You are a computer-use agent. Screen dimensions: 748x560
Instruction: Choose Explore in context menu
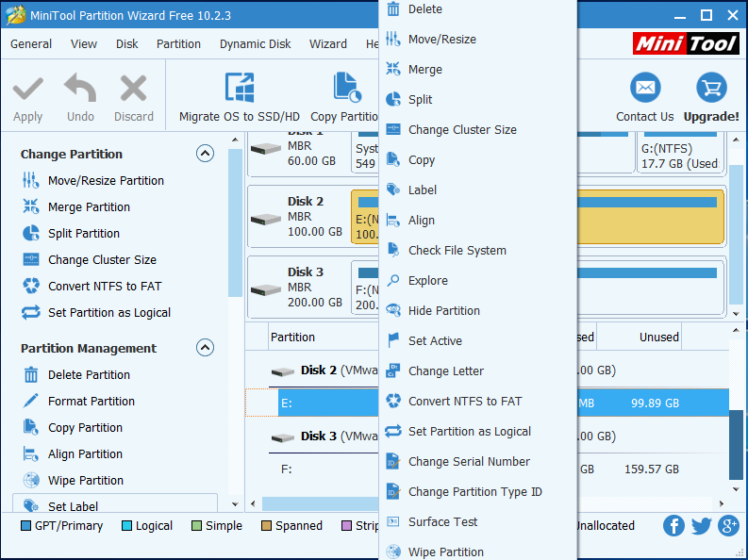click(477, 280)
